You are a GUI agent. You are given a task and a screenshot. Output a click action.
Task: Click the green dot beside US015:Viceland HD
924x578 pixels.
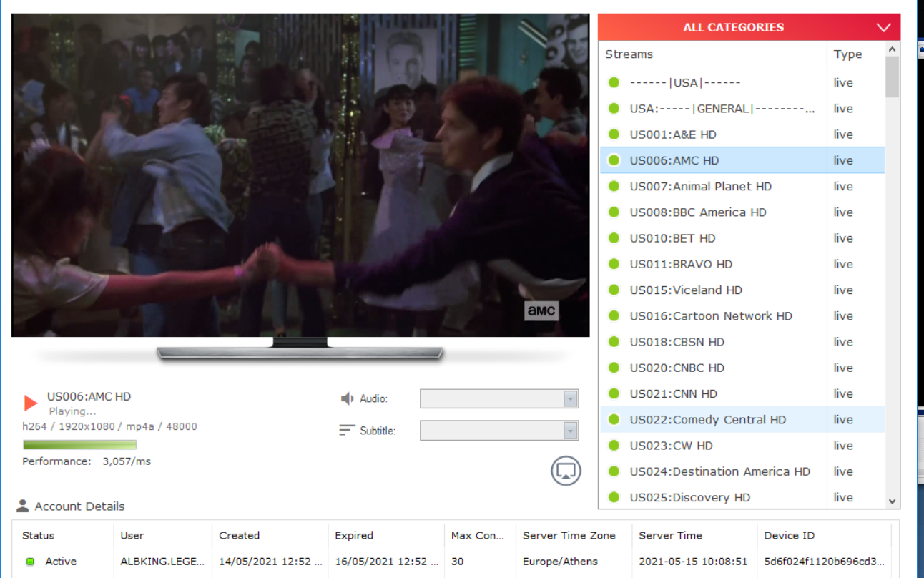(614, 290)
